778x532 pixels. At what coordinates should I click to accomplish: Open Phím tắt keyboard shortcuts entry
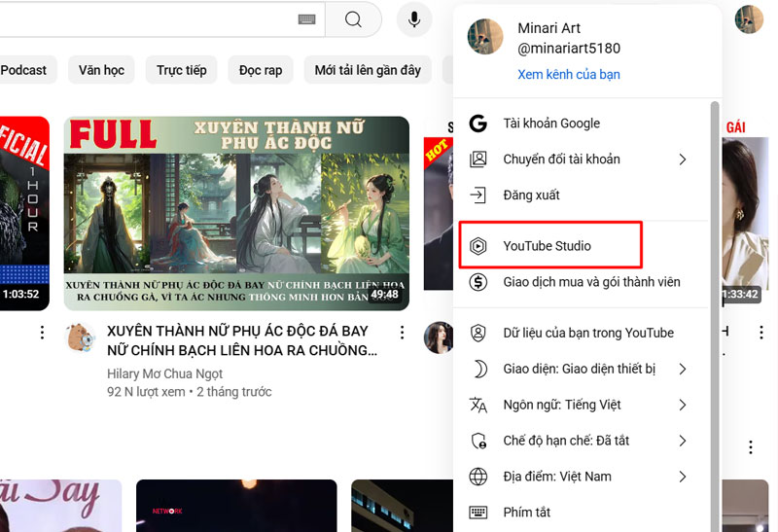[582, 513]
